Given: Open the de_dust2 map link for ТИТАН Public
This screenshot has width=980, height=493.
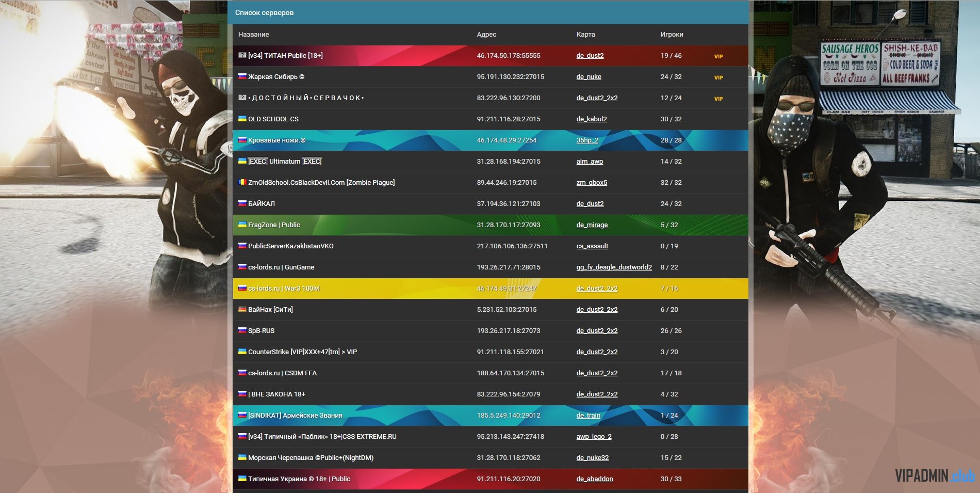Looking at the screenshot, I should click(x=590, y=56).
